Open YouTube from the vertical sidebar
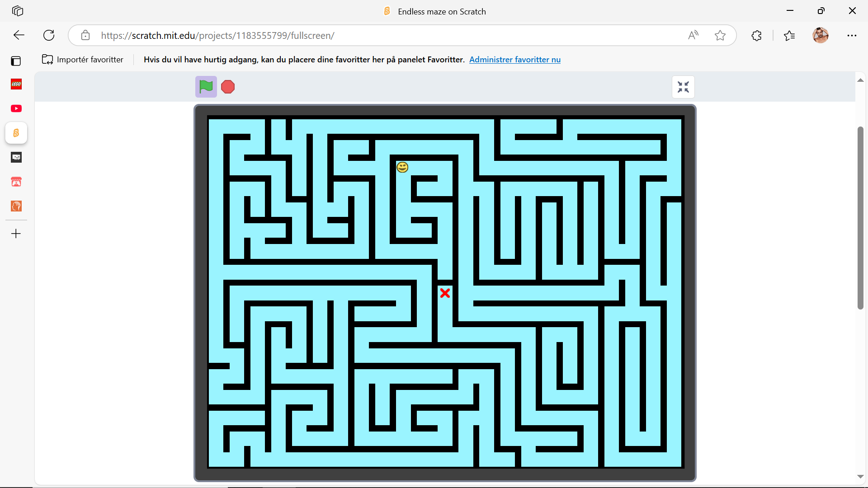Screen dimensions: 868x488 pyautogui.click(x=16, y=108)
